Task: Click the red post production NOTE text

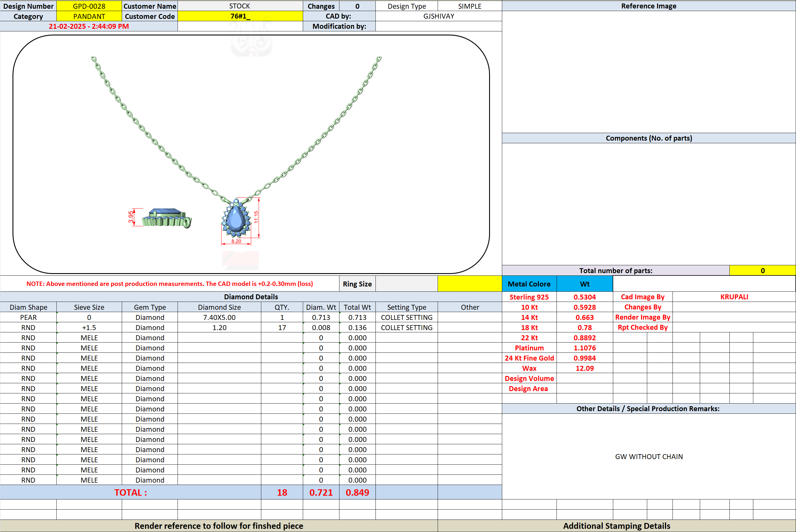Action: 170,284
